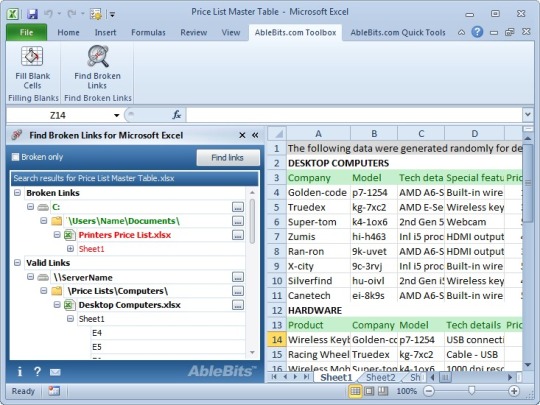Open the info icon in AbleBits pane
This screenshot has width=540, height=405.
pos(20,372)
